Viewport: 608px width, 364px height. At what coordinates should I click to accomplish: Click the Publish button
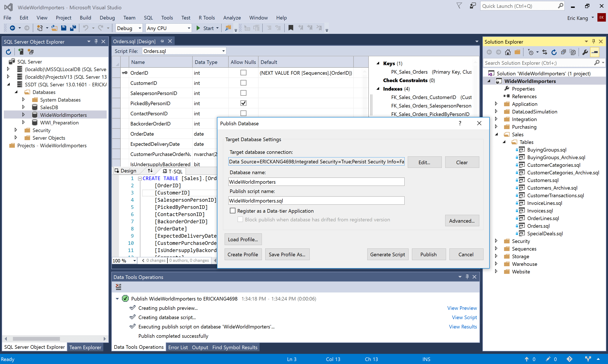428,254
